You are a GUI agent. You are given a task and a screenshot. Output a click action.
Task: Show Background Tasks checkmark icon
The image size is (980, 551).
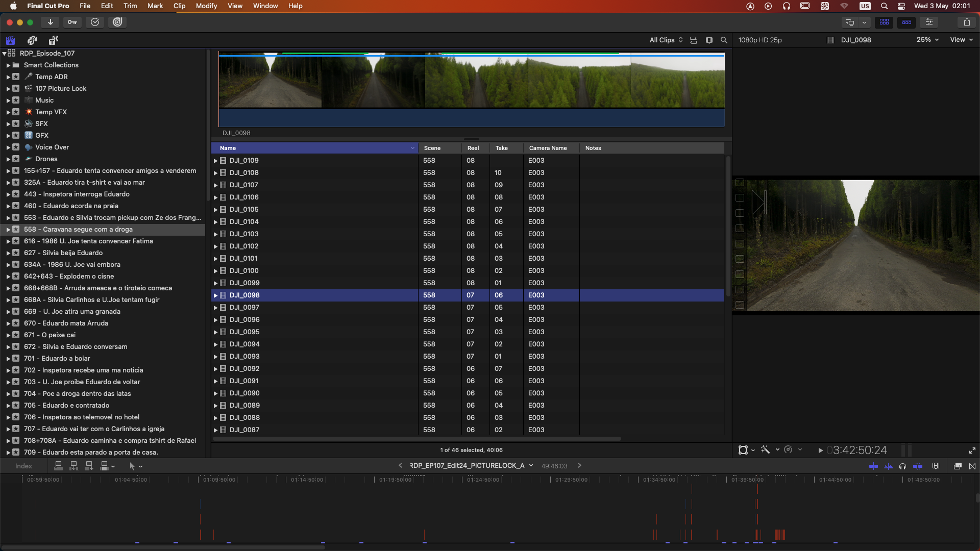coord(95,22)
